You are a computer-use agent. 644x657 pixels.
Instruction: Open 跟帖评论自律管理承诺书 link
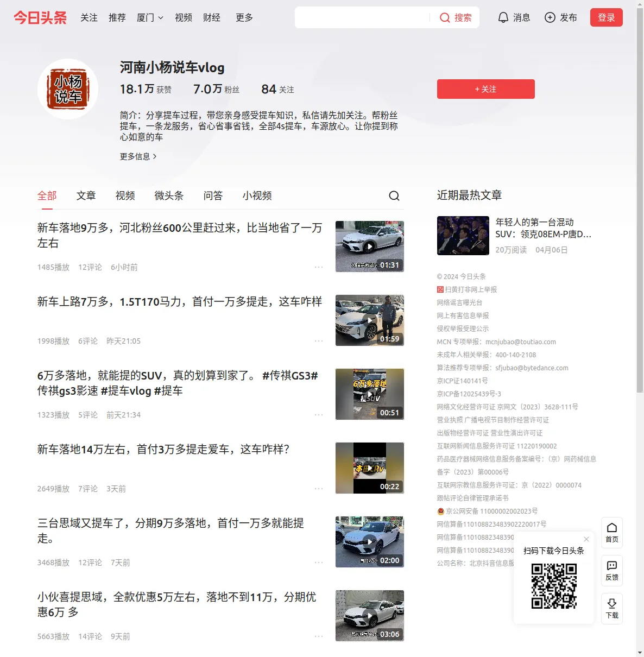tap(473, 498)
